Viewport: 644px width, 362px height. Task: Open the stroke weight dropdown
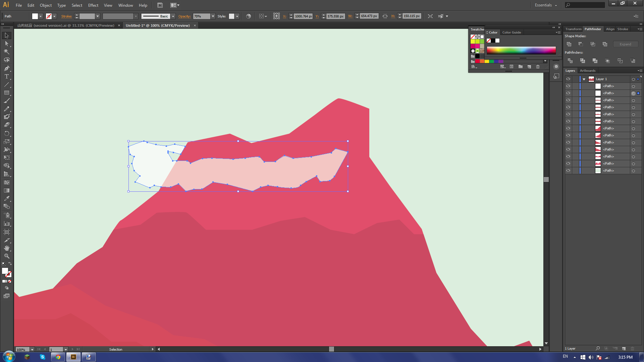(98, 16)
